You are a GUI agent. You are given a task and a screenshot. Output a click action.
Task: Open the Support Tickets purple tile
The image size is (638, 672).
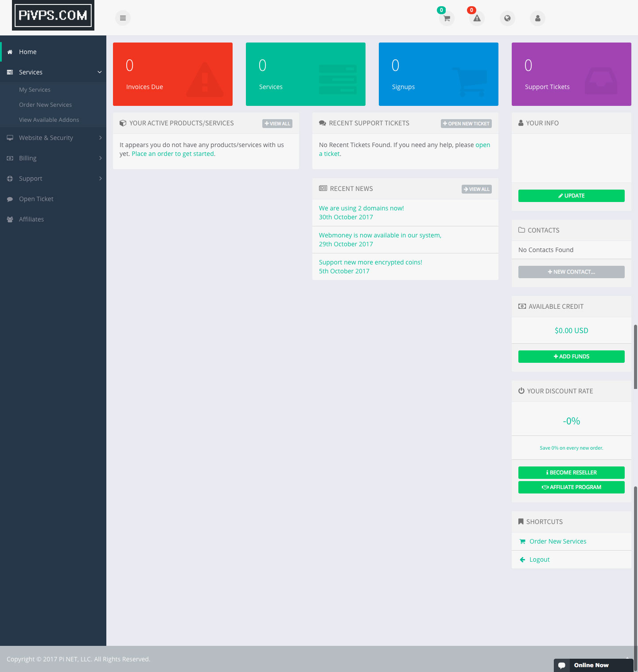pos(572,74)
